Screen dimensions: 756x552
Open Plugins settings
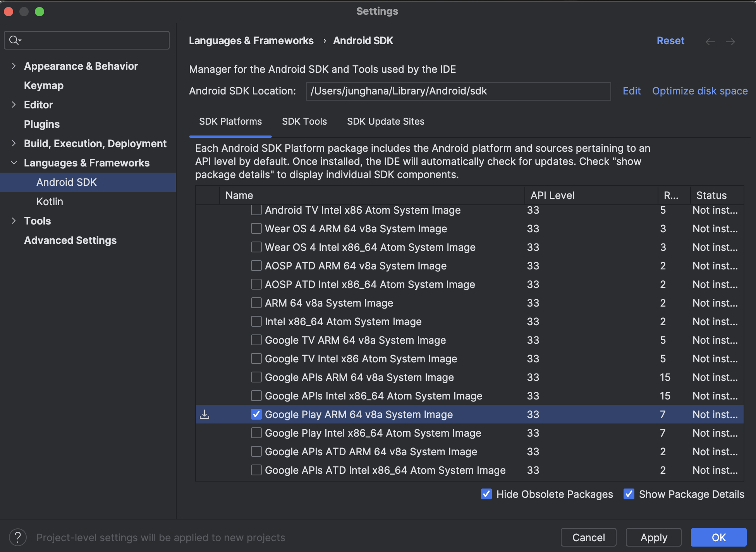[x=42, y=124]
